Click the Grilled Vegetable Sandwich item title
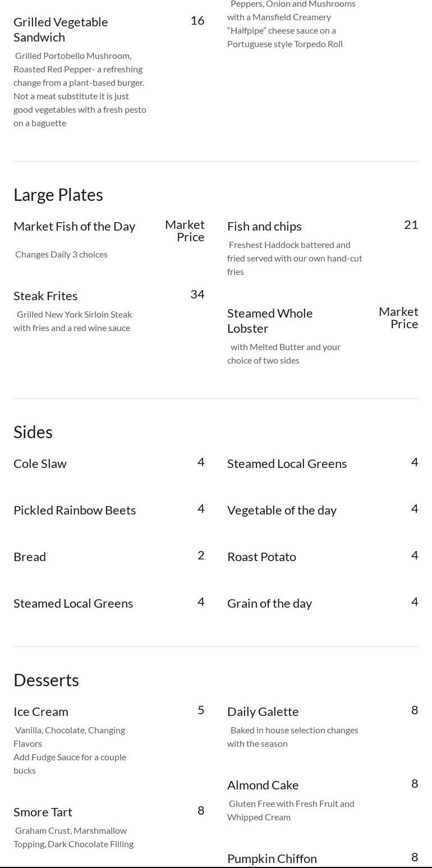 click(61, 29)
